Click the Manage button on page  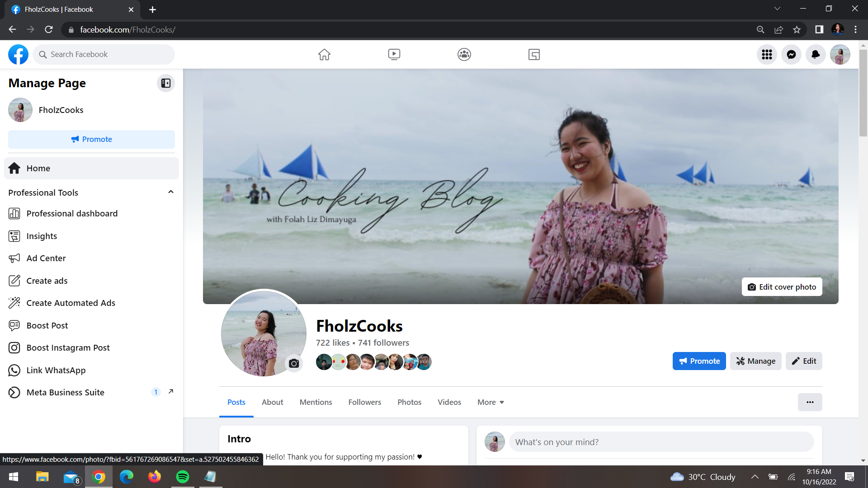tap(755, 361)
